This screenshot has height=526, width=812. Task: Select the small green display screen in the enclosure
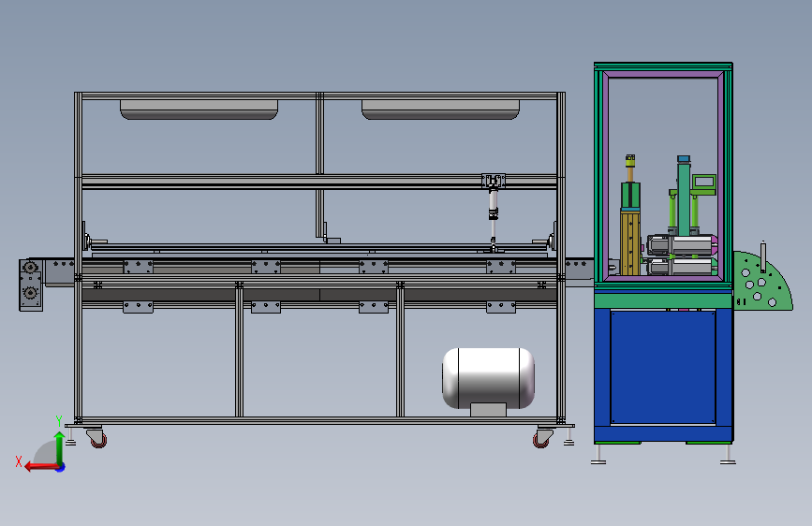tap(703, 182)
